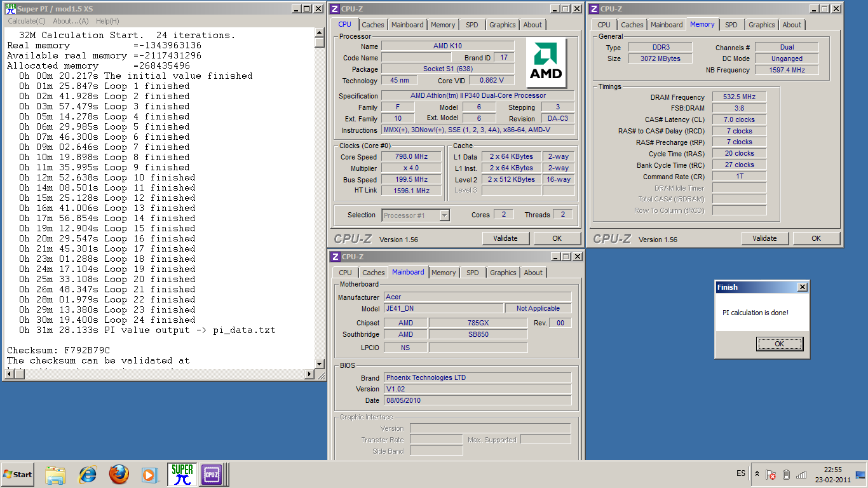Open Graphics tab in Memory window
Image resolution: width=868 pixels, height=488 pixels.
[x=761, y=25]
